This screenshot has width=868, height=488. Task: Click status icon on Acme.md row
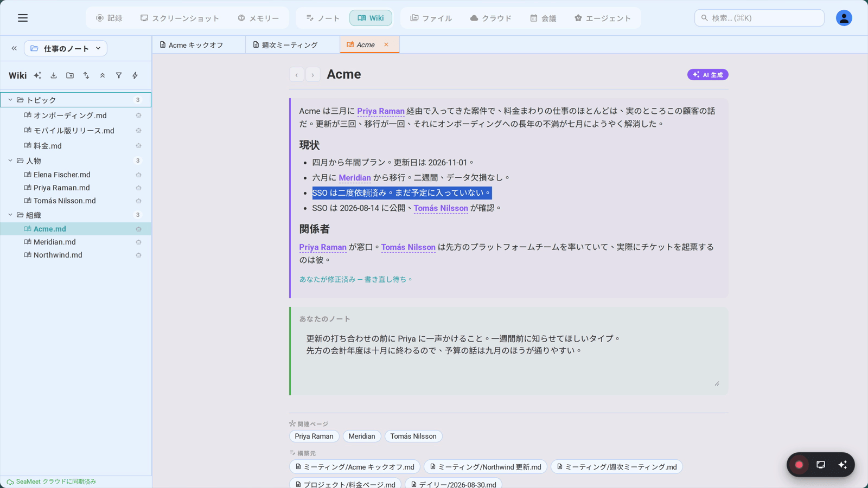(x=138, y=229)
